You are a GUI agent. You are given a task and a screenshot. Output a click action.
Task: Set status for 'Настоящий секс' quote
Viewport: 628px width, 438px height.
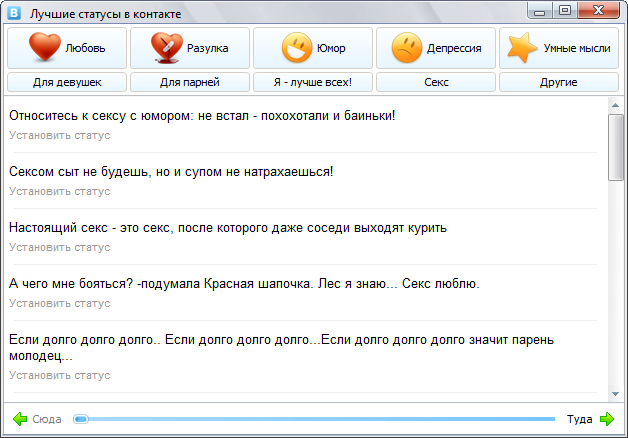point(60,247)
